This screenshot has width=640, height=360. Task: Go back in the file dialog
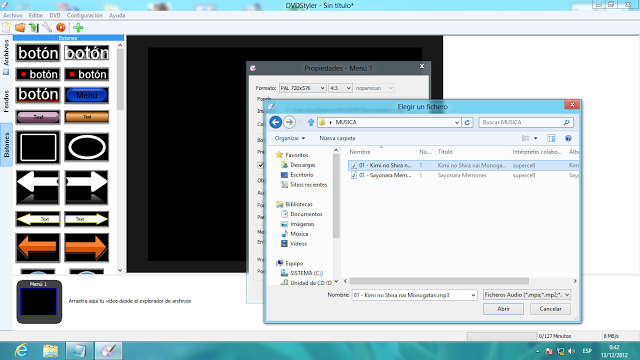[x=276, y=122]
